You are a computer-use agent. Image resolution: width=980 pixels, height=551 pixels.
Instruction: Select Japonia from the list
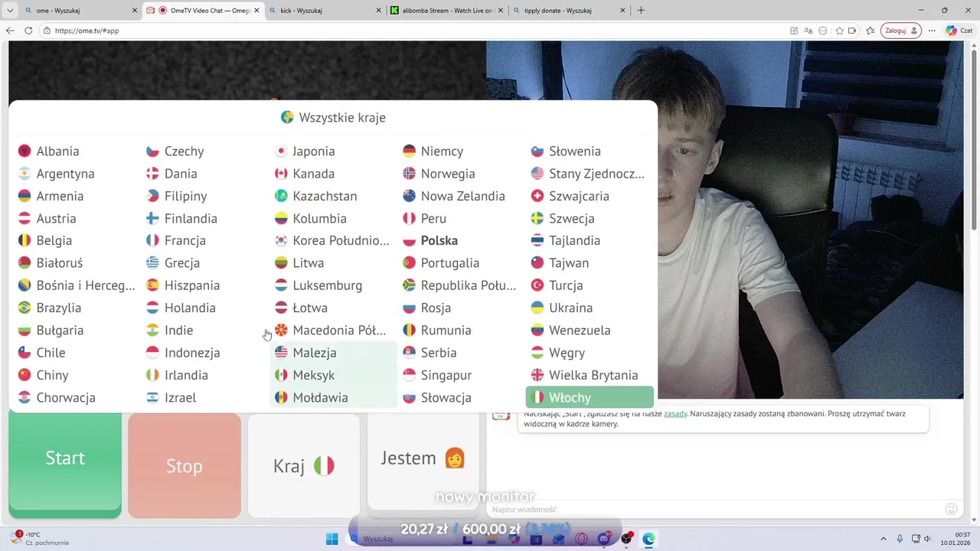(x=305, y=152)
